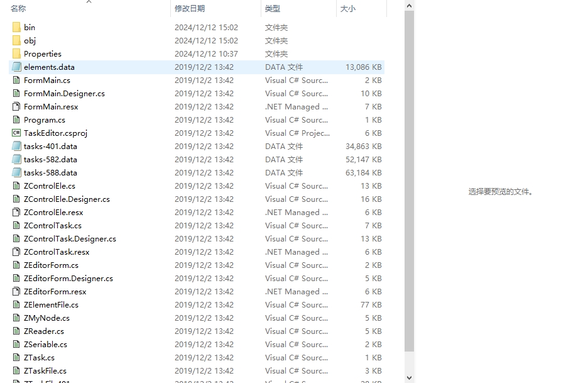Click the ZTask.cs file icon
Viewport: 588px width, 383px height.
click(x=16, y=357)
